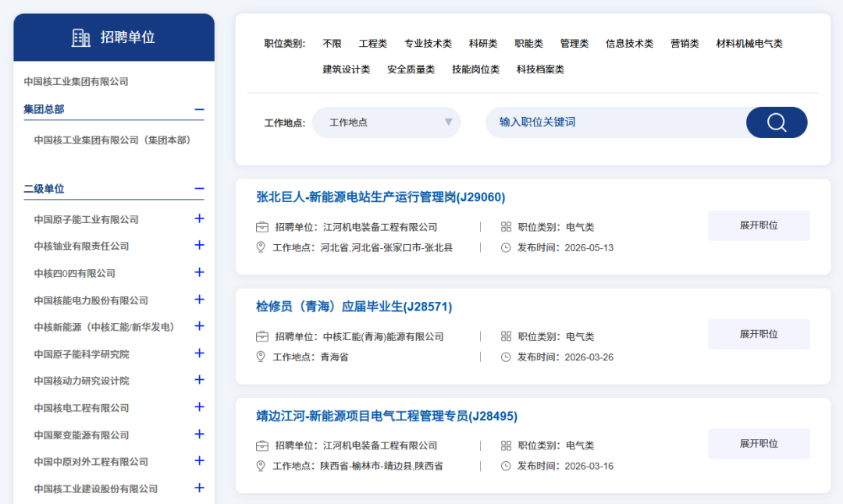This screenshot has width=843, height=504.
Task: Click the 输入职位关键词 search field
Action: [x=616, y=122]
